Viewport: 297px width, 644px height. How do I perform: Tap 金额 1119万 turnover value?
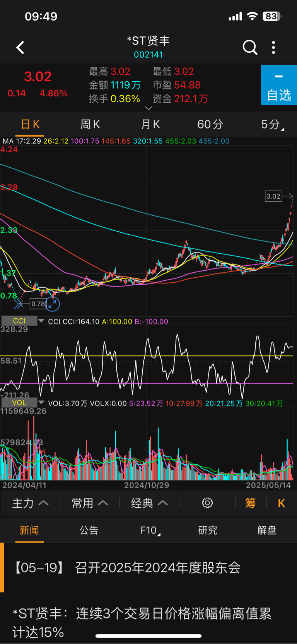coord(115,85)
